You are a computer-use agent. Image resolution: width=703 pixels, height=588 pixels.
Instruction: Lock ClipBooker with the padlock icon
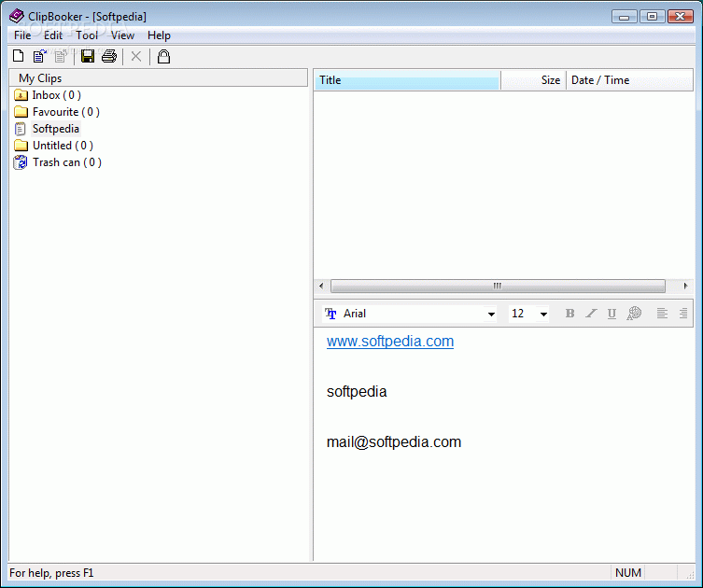point(163,57)
